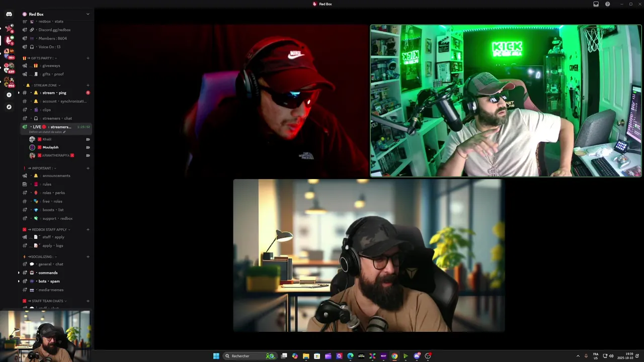Collapse the IMPORTANT category
The image size is (644, 362).
tap(40, 168)
